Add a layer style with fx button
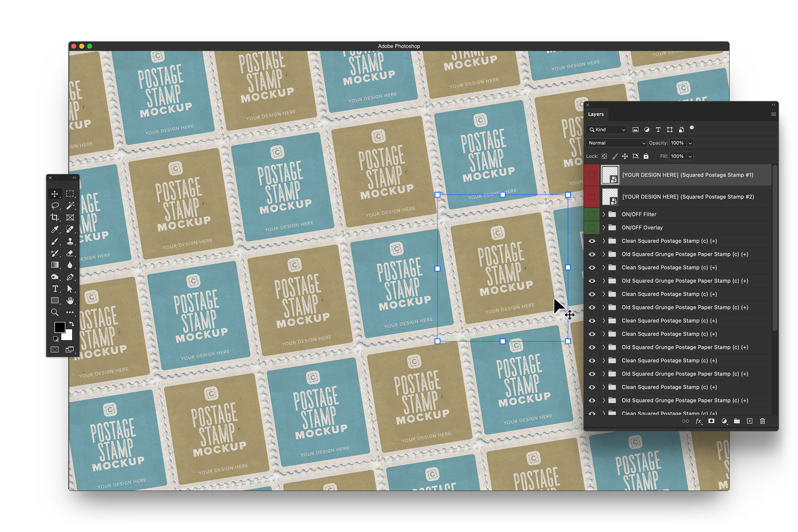The image size is (798, 532). [698, 421]
